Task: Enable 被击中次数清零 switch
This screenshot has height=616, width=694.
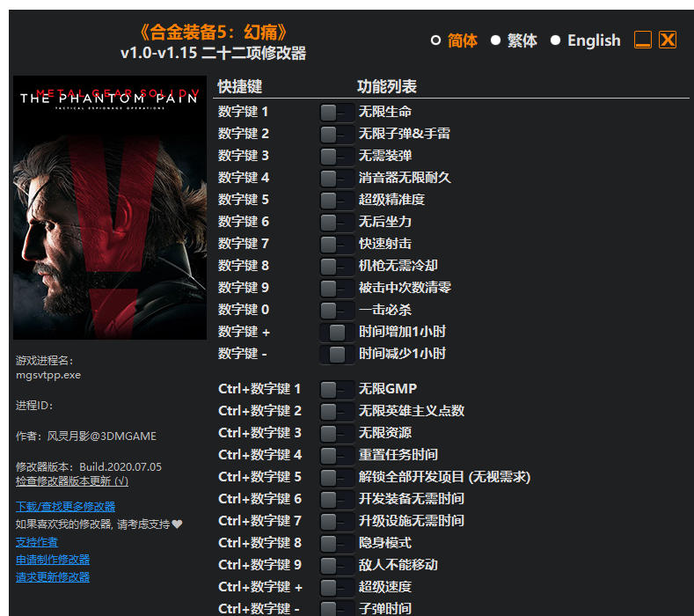Action: pyautogui.click(x=337, y=289)
